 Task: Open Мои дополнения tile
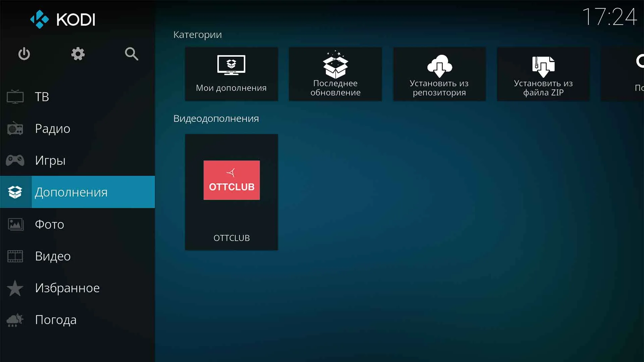click(231, 74)
